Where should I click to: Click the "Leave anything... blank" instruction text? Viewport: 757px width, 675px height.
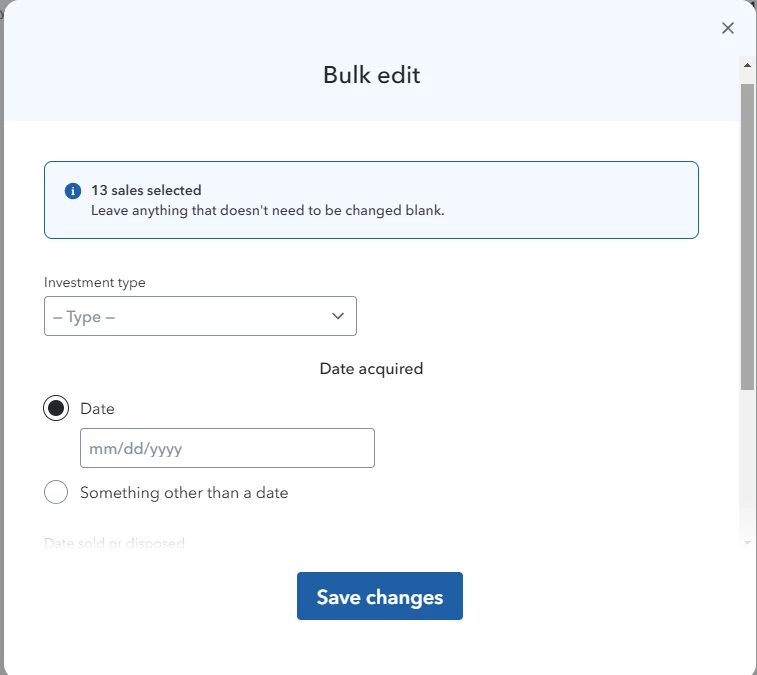pos(267,211)
